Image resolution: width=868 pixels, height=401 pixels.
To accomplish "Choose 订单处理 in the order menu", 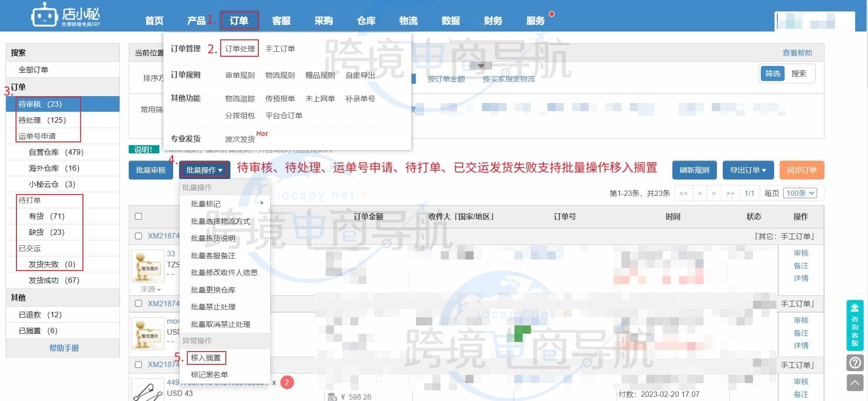I will pyautogui.click(x=240, y=49).
